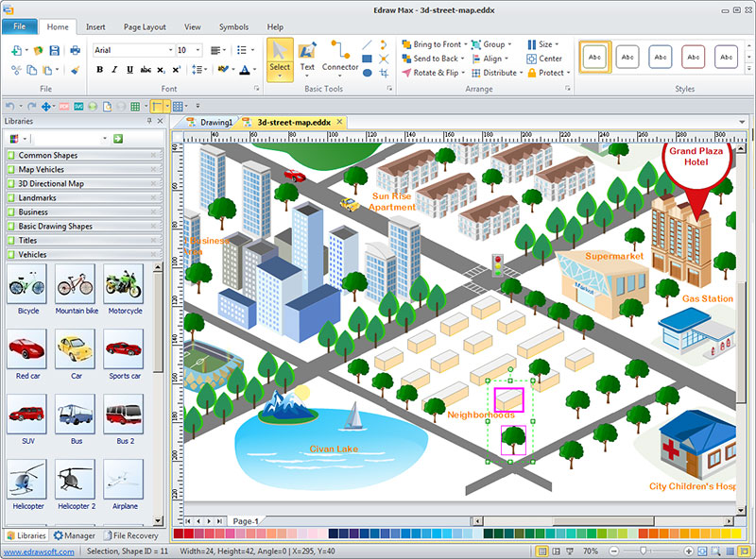The height and width of the screenshot is (559, 756).
Task: Pick the Sports car library shape
Action: 124,350
